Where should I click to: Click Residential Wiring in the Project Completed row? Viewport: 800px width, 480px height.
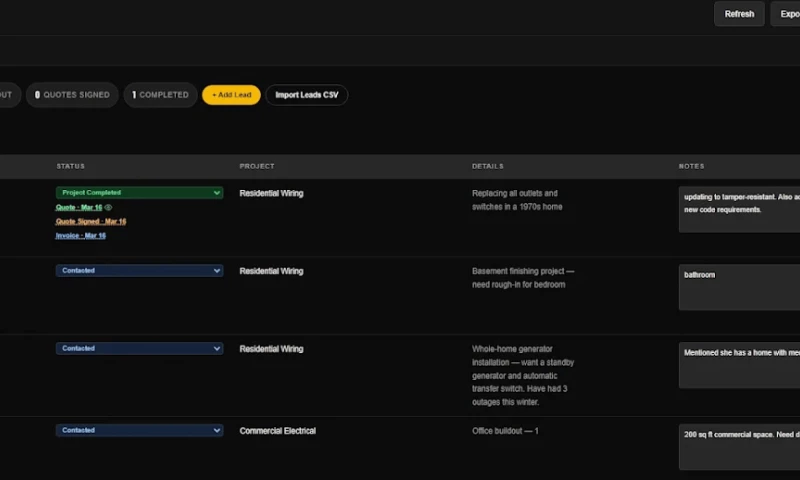coord(271,193)
